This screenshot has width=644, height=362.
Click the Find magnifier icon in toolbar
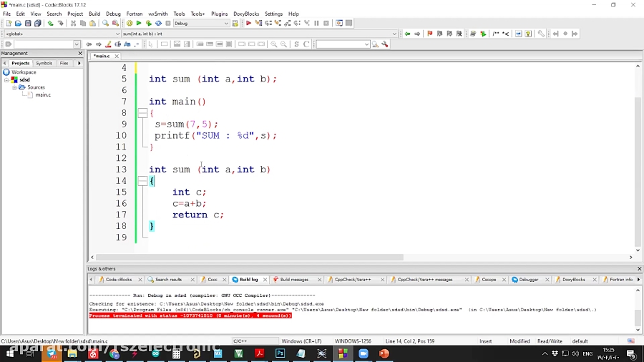[x=105, y=23]
